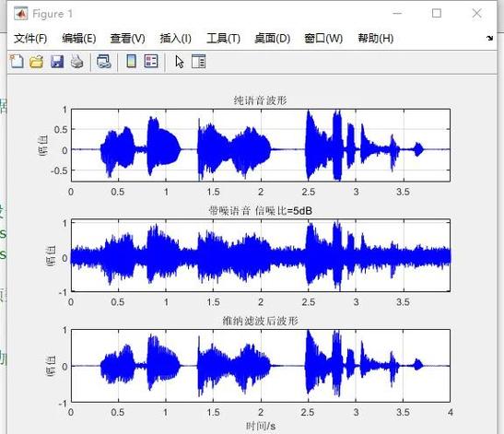504x434 pixels.
Task: Click the Figure 1 window title text
Action: coord(53,14)
